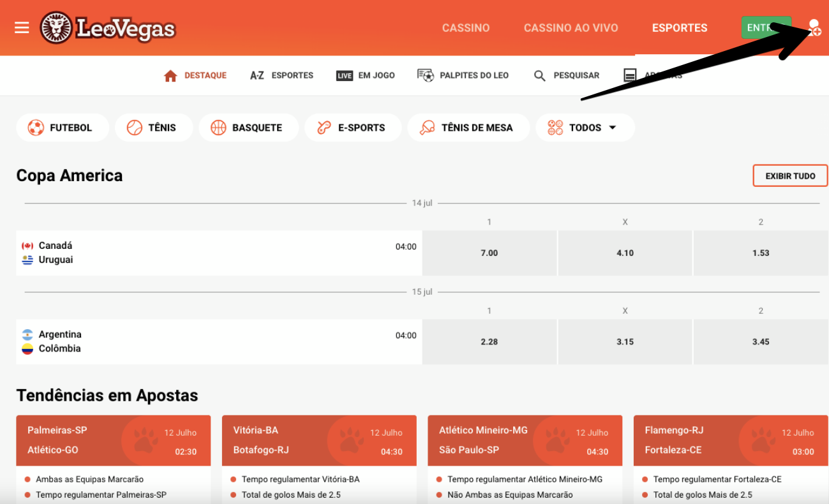Click the LIVE badge icon
The height and width of the screenshot is (504, 829).
coord(345,76)
